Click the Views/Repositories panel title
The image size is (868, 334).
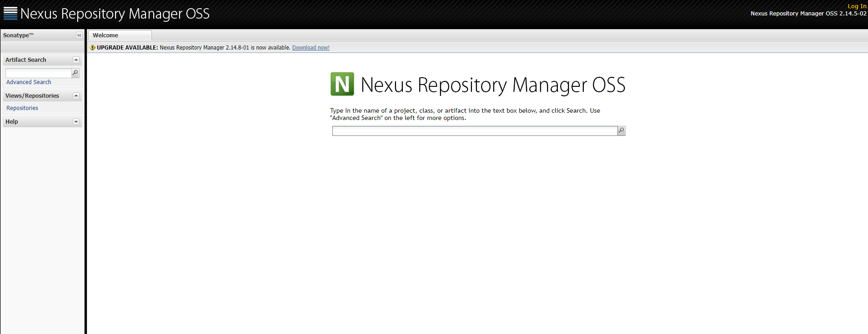click(x=32, y=96)
